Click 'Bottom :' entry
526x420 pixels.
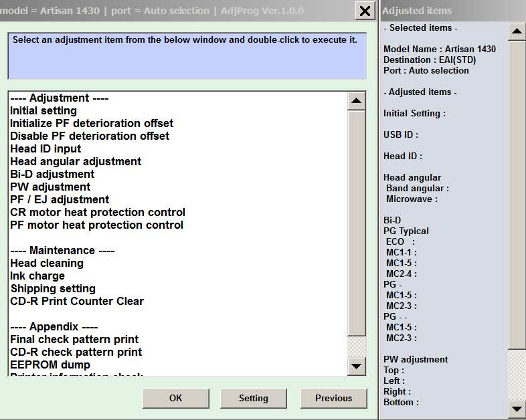pos(402,402)
